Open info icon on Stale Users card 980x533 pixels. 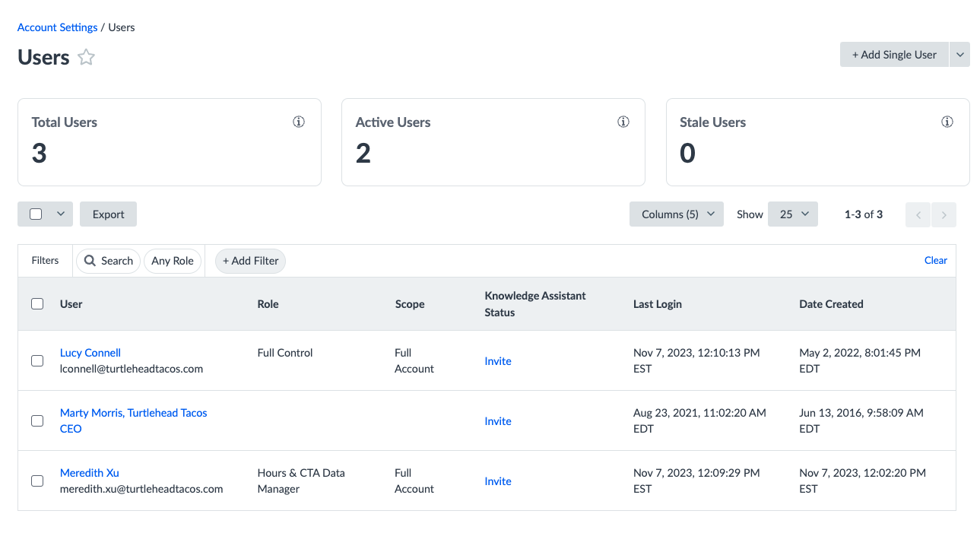click(x=947, y=122)
